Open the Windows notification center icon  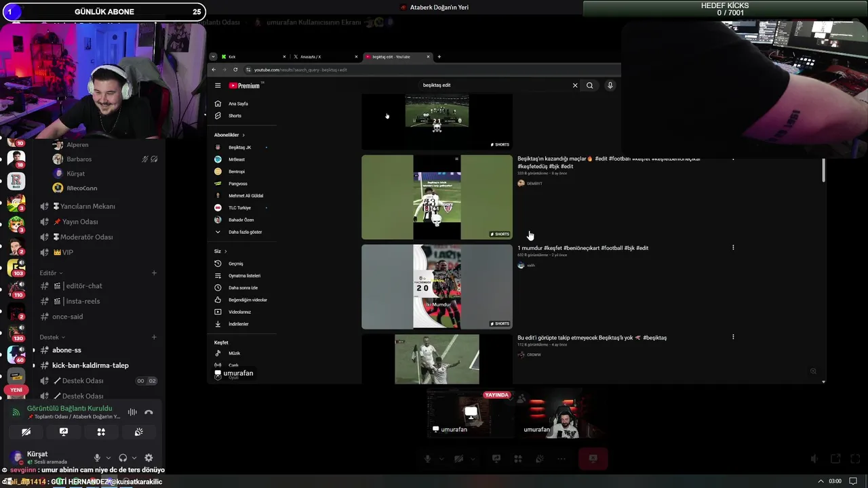854,481
